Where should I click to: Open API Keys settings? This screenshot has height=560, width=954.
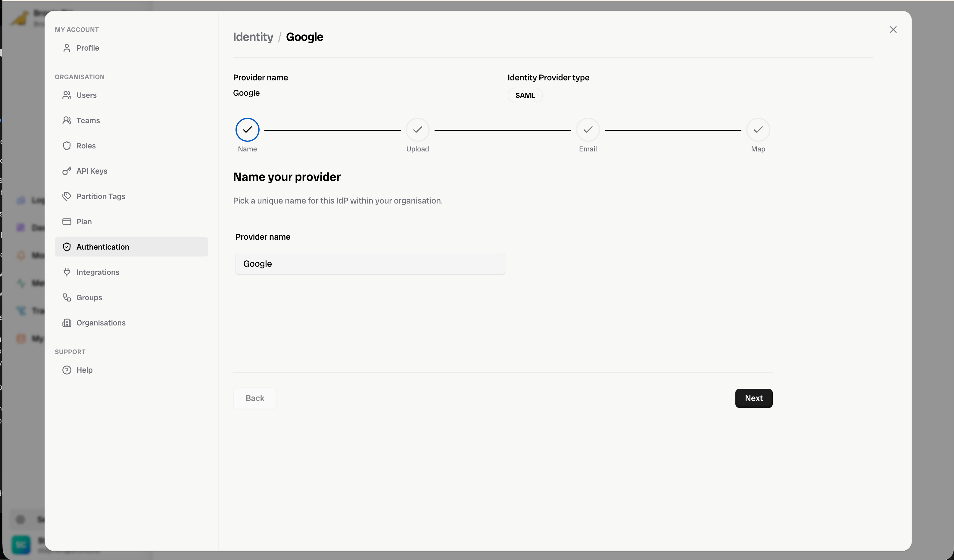[x=131, y=171]
